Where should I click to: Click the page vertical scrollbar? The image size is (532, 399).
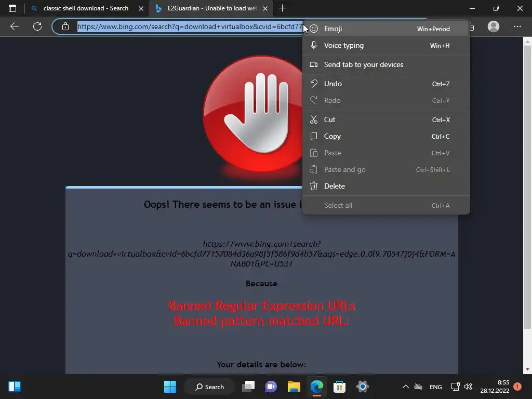pyautogui.click(x=527, y=188)
